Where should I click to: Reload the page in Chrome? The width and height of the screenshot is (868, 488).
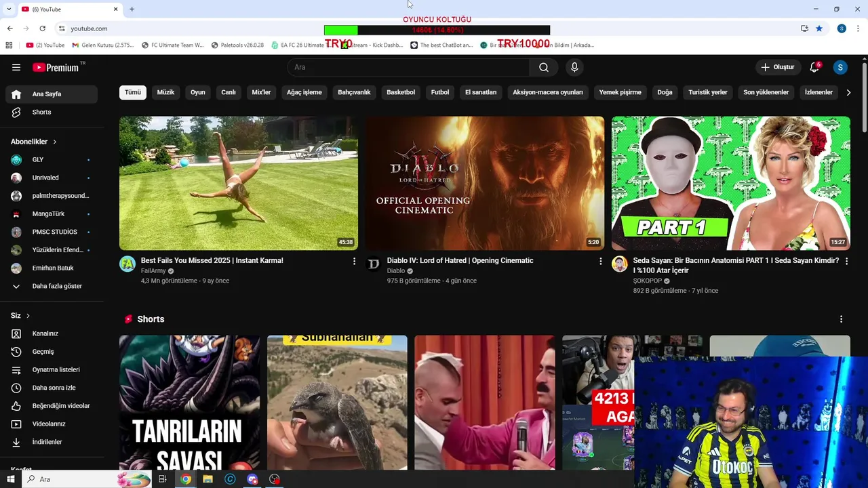(42, 28)
